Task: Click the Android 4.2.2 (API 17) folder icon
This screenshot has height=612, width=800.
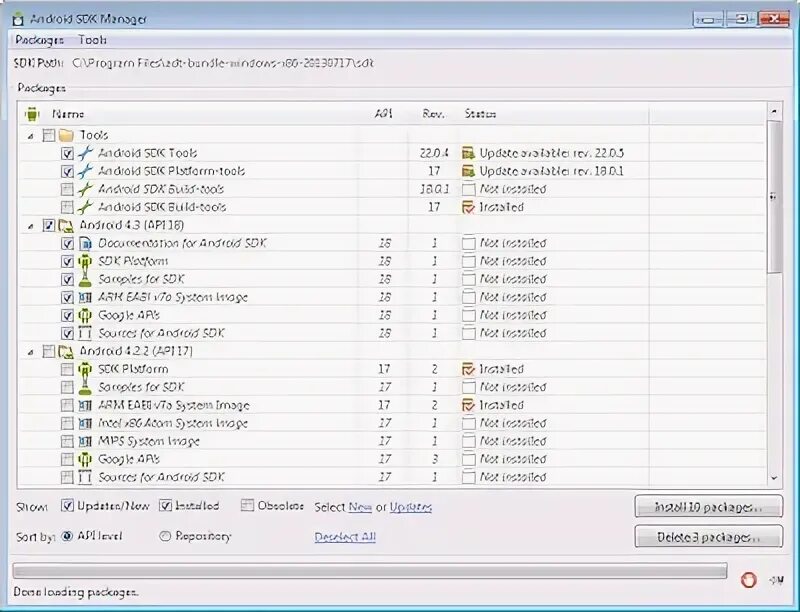Action: (66, 351)
